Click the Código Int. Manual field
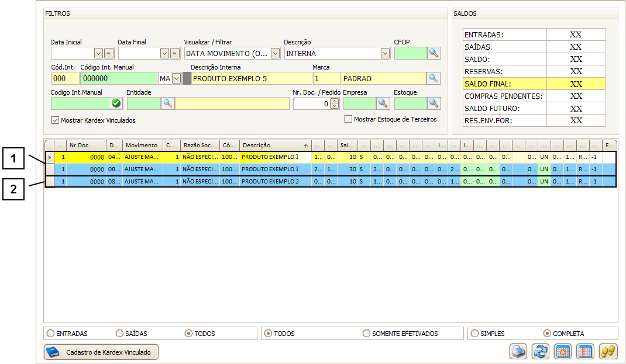626x364 pixels. point(119,78)
